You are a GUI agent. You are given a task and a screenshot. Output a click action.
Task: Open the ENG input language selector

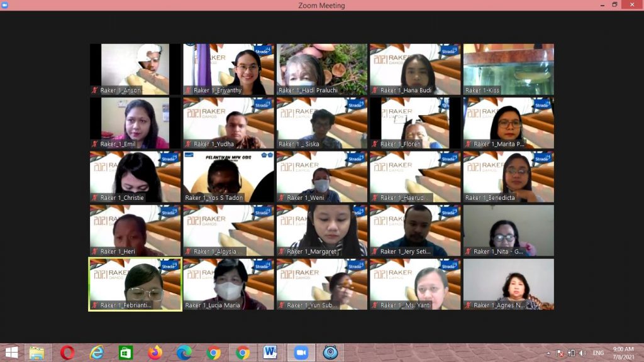[x=598, y=353]
